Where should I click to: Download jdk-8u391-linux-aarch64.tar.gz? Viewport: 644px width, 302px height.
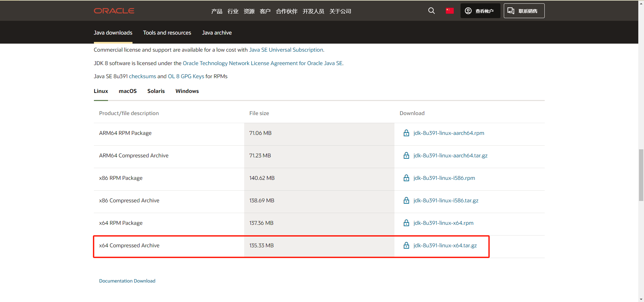click(x=450, y=155)
